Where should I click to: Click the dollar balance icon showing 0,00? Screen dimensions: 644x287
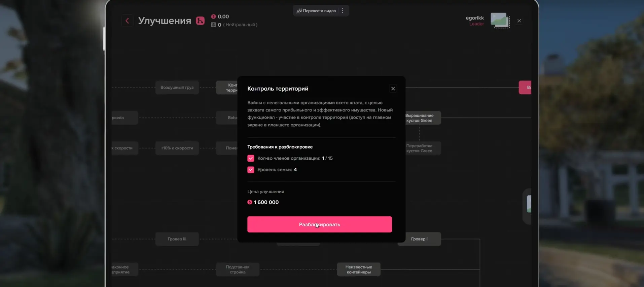tap(213, 17)
